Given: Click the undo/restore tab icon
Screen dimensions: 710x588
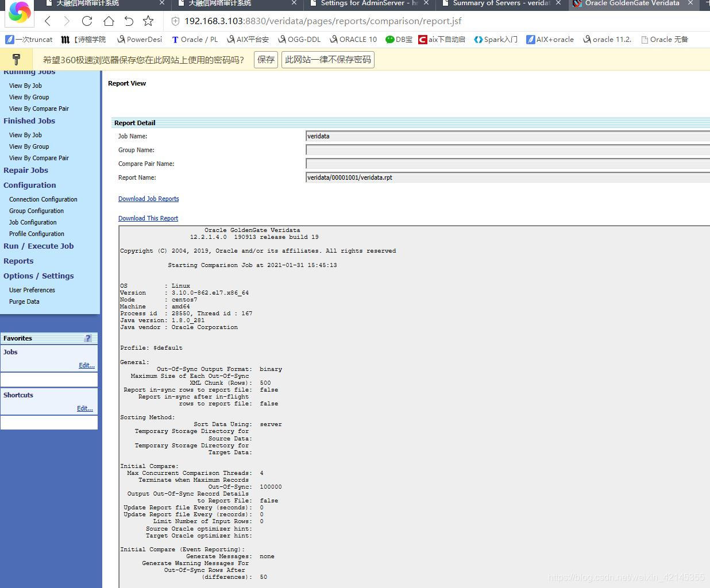Looking at the screenshot, I should 129,21.
